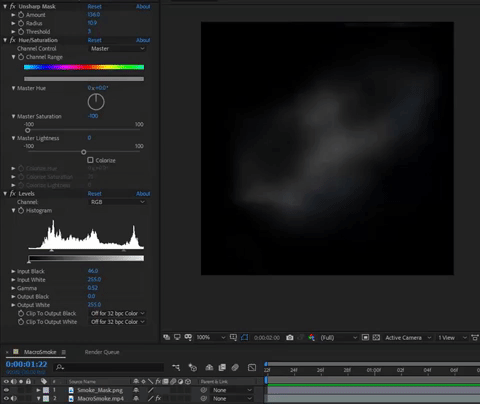Open the Composition Mini-Flowchart icon

(x=176, y=367)
